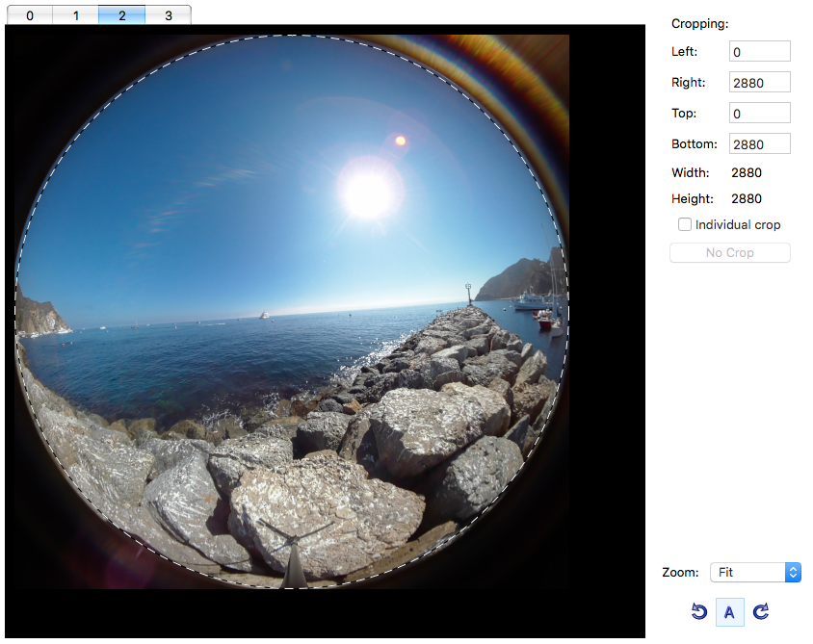This screenshot has height=644, width=813.
Task: Click the Height value 2880
Action: [747, 198]
